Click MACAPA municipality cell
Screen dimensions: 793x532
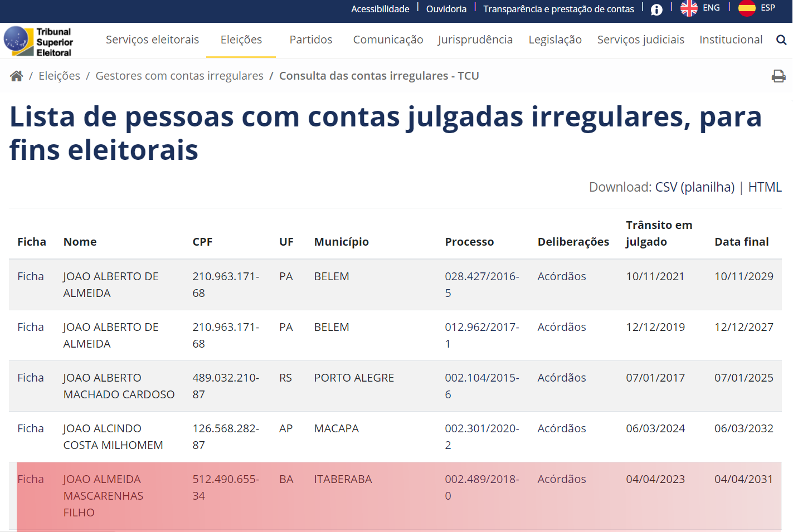(x=337, y=428)
